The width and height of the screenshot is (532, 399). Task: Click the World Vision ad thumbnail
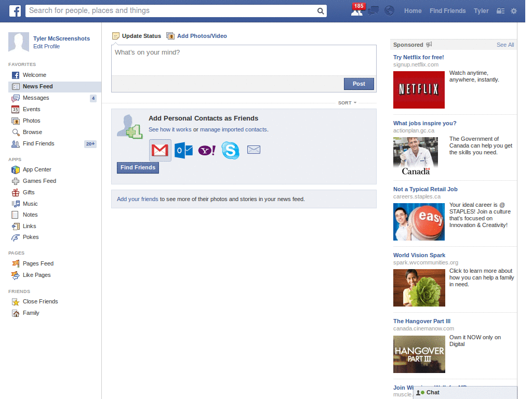point(419,288)
